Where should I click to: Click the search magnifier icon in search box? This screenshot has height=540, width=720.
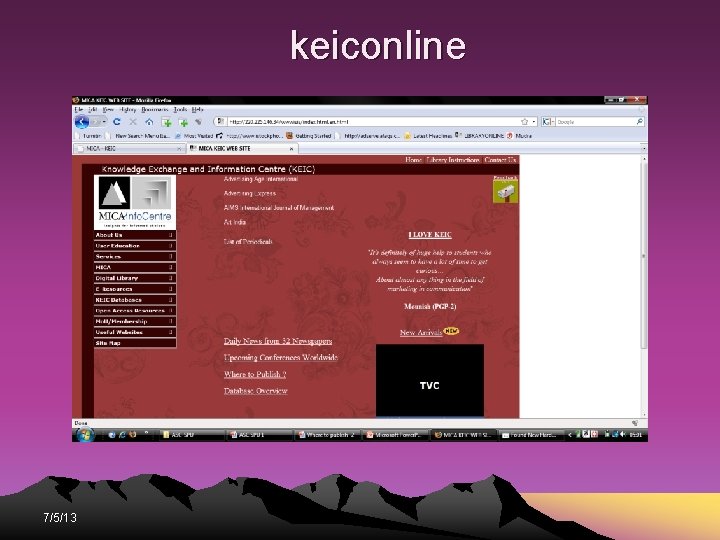click(x=639, y=121)
